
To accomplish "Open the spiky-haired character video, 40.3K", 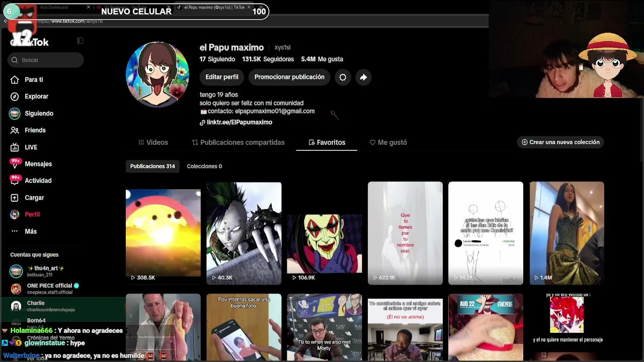I will pyautogui.click(x=244, y=233).
